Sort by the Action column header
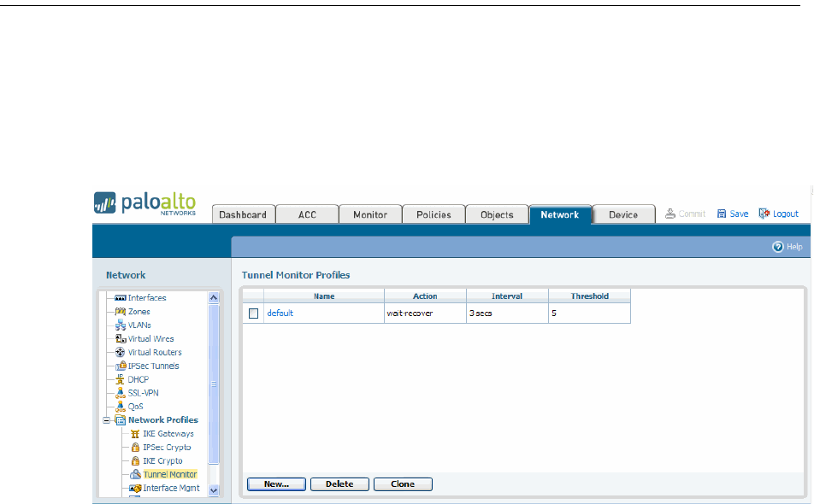The image size is (814, 504). pos(425,296)
